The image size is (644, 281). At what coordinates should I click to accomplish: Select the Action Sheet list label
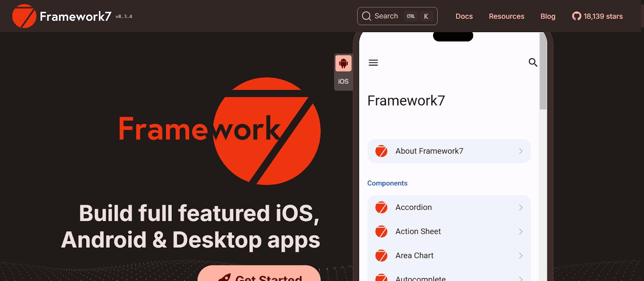tap(418, 232)
